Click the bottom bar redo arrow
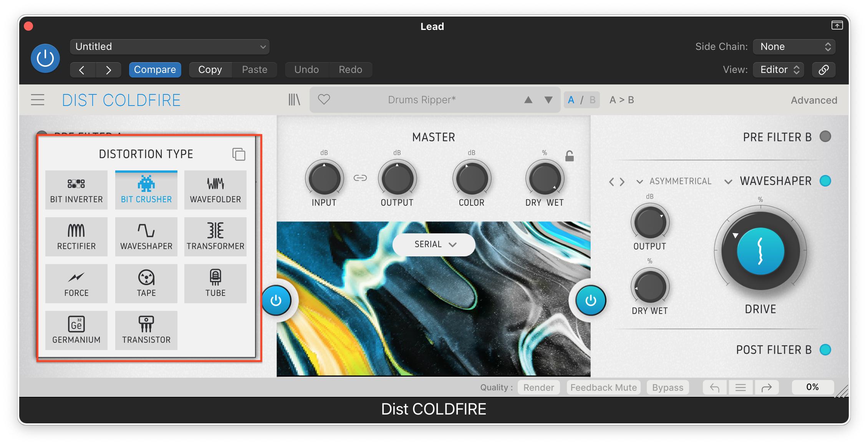The image size is (868, 446). [767, 388]
